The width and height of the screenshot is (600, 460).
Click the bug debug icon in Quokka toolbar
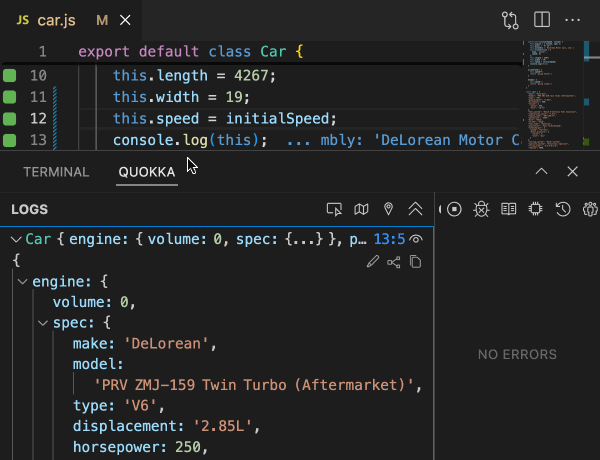point(481,209)
